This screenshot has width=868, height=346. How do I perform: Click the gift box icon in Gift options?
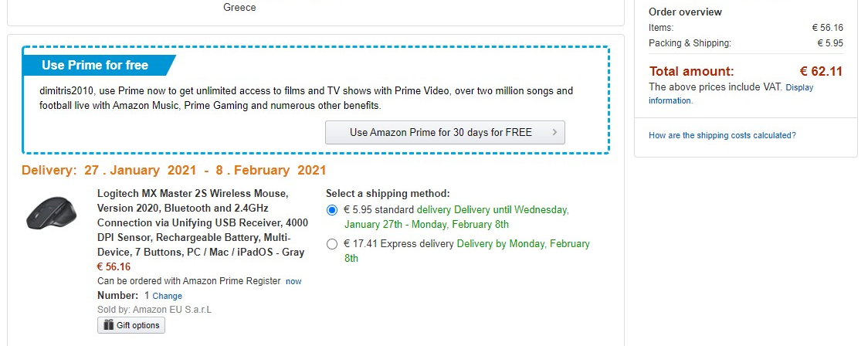[109, 325]
